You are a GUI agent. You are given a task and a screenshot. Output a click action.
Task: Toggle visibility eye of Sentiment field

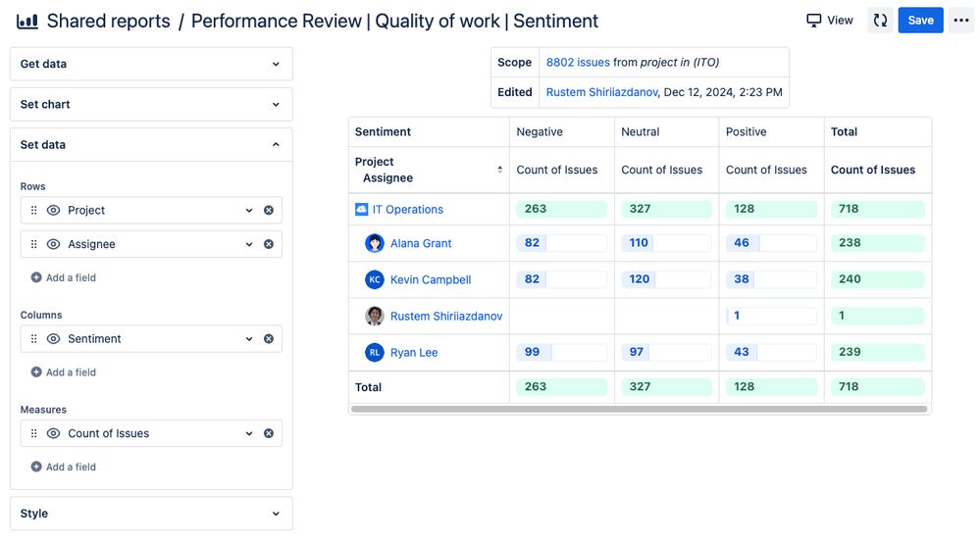click(x=54, y=339)
